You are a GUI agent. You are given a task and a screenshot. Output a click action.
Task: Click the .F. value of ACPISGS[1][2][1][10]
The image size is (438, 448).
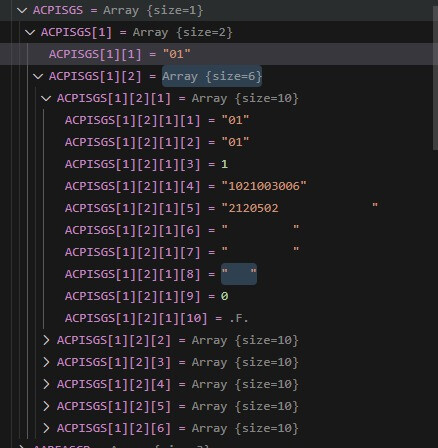pyautogui.click(x=239, y=318)
